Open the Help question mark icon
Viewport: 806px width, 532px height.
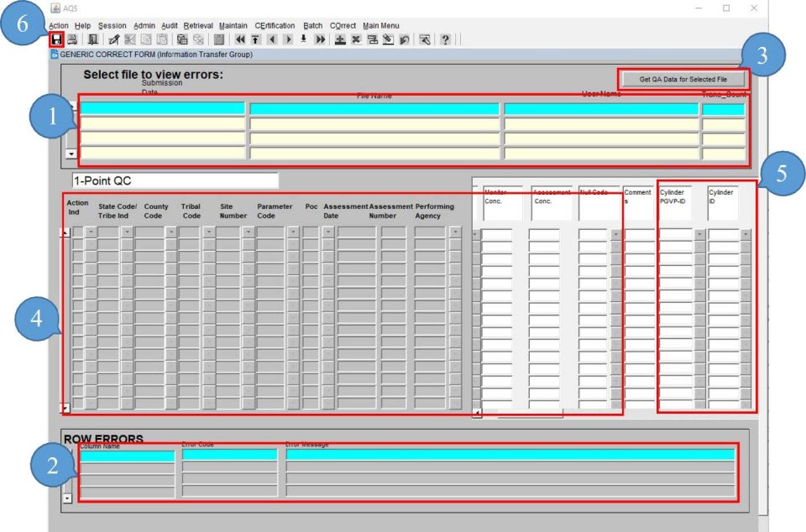point(445,39)
